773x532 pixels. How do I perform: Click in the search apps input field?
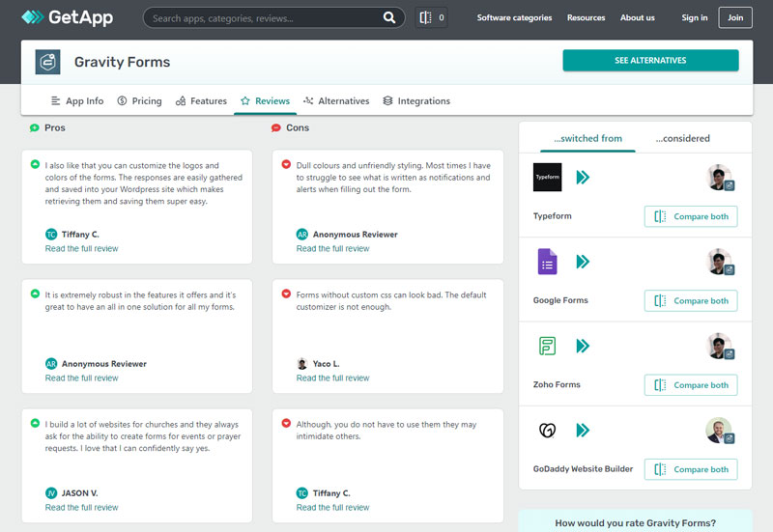pos(261,17)
